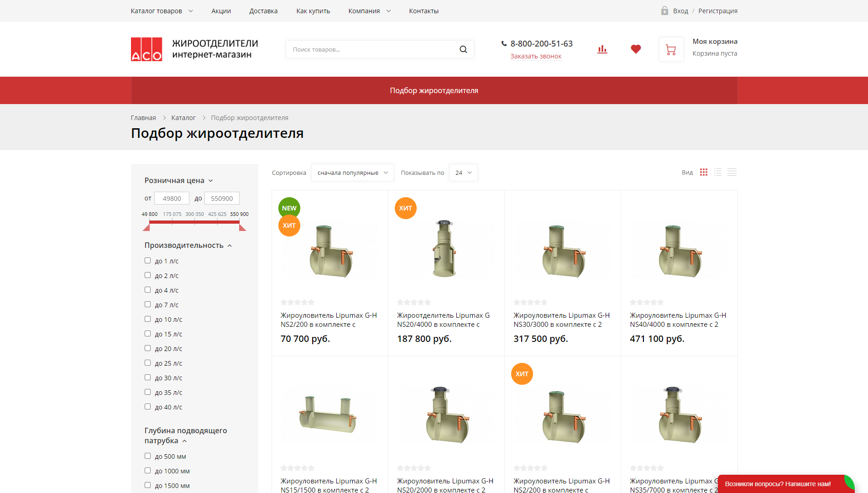Switch to grid tile view
Viewport: 868px width, 493px height.
(x=704, y=172)
